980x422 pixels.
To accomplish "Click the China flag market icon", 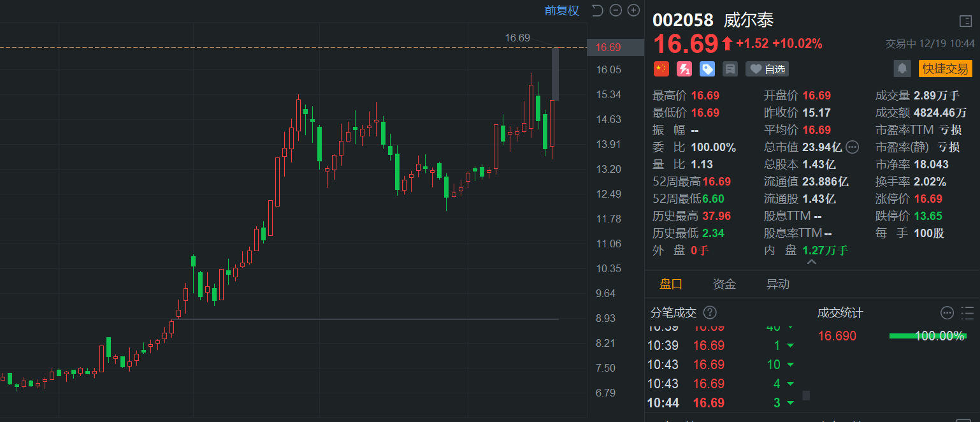I will pyautogui.click(x=661, y=68).
